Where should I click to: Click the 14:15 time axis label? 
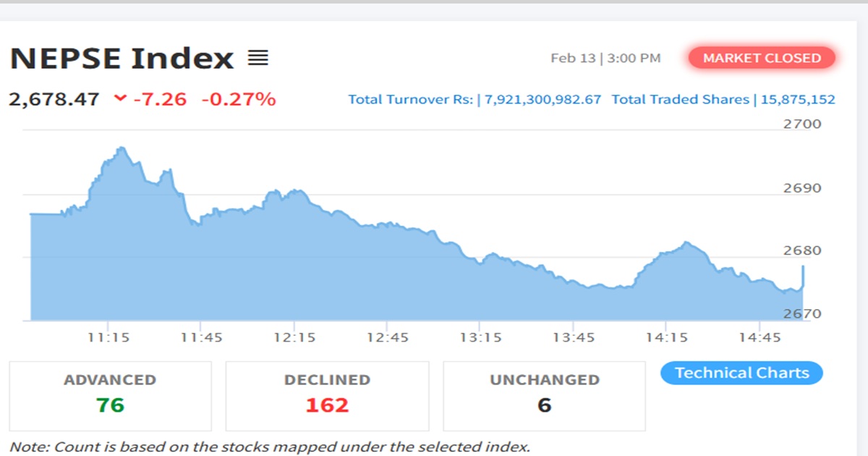coord(665,337)
